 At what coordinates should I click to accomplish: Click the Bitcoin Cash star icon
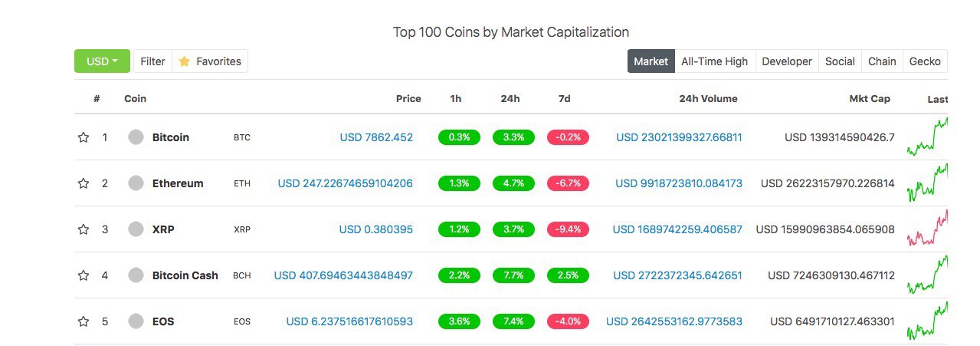(84, 275)
